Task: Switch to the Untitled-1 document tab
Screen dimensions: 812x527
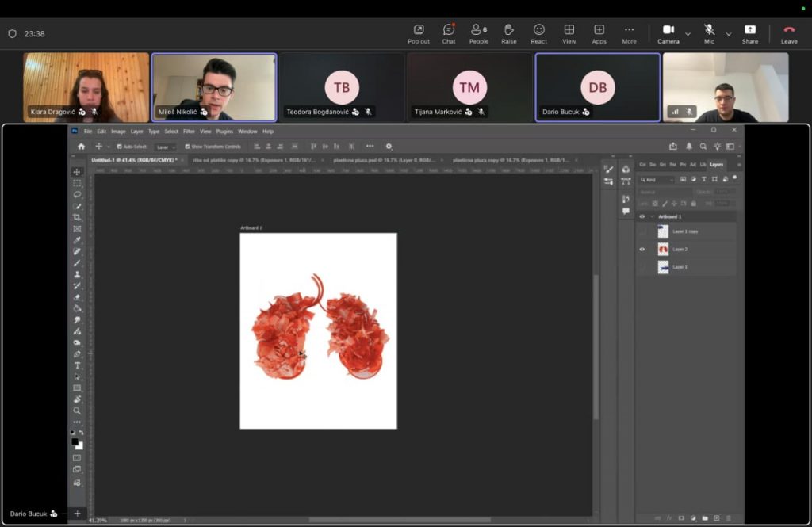Action: (132, 160)
